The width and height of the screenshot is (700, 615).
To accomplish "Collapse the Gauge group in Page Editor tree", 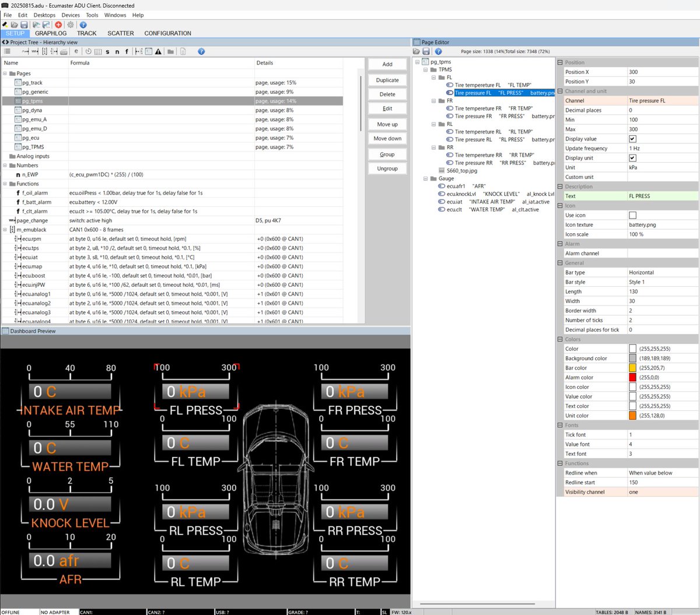I will tap(426, 178).
